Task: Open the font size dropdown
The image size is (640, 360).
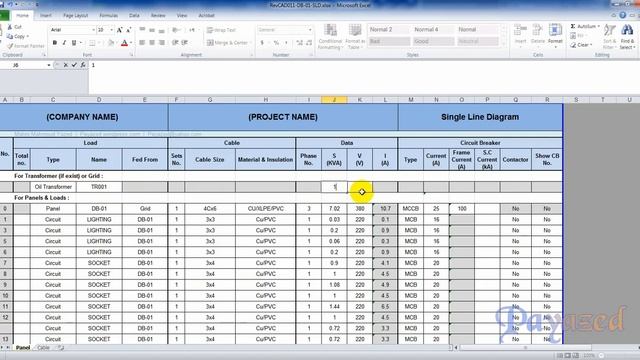Action: [111, 30]
